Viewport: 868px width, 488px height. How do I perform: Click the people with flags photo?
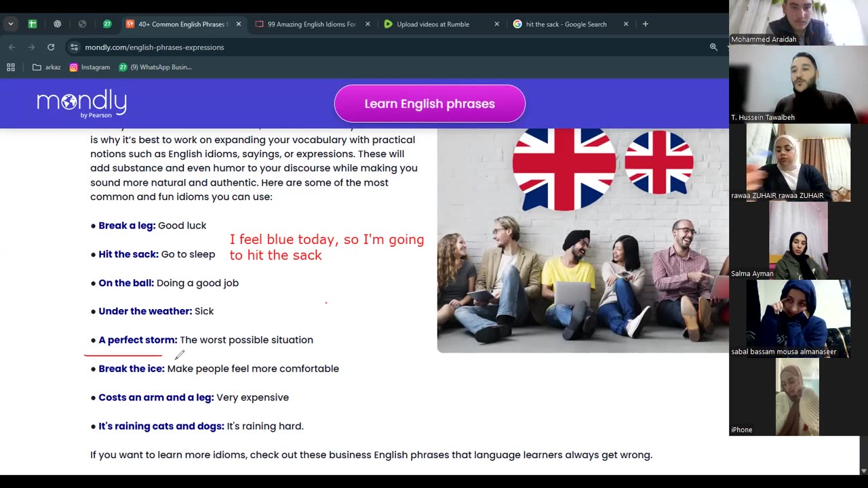click(583, 240)
